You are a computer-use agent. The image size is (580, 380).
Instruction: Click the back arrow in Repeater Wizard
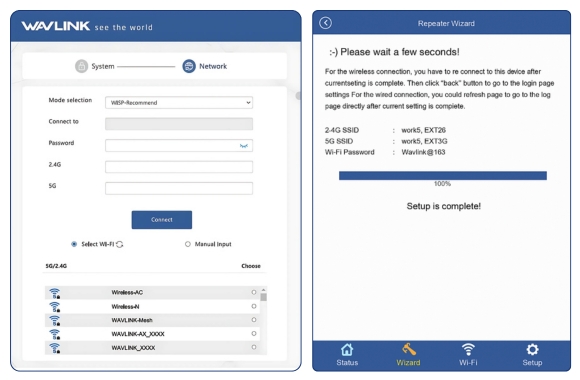pyautogui.click(x=326, y=23)
